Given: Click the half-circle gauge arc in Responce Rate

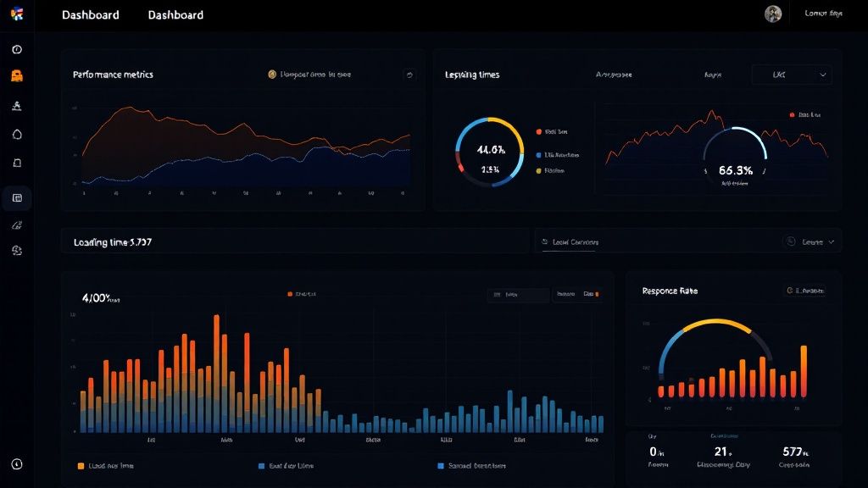Looking at the screenshot, I should pos(715,323).
